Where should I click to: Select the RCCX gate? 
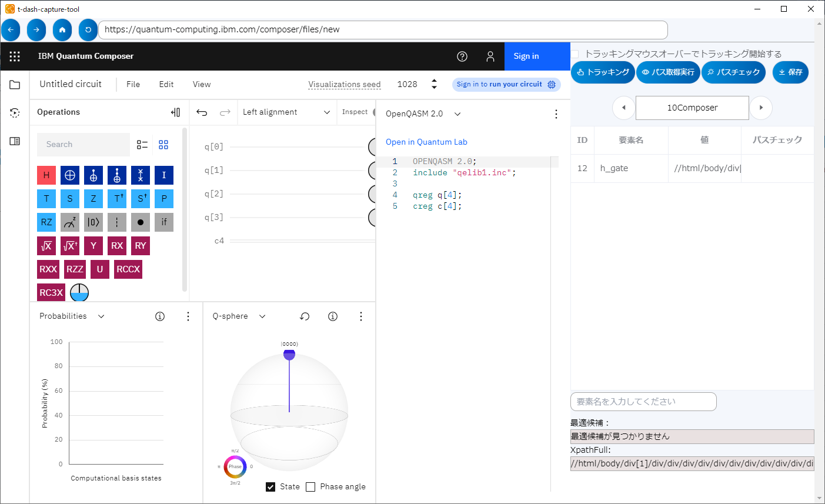tap(128, 269)
